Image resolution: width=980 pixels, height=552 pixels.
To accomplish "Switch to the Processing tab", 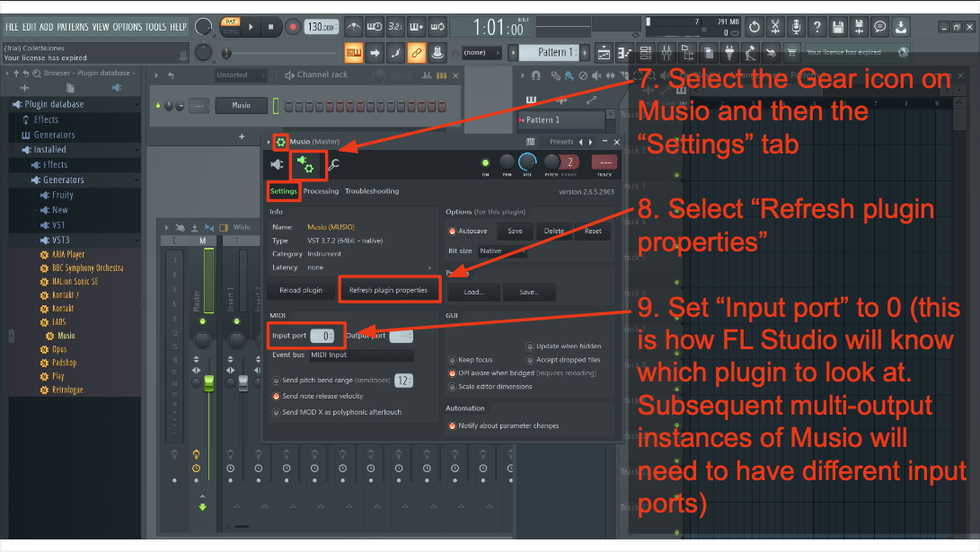I will click(322, 192).
